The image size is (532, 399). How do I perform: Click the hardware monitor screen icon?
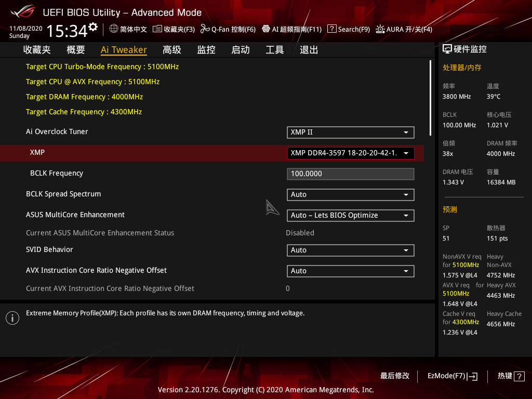[447, 49]
